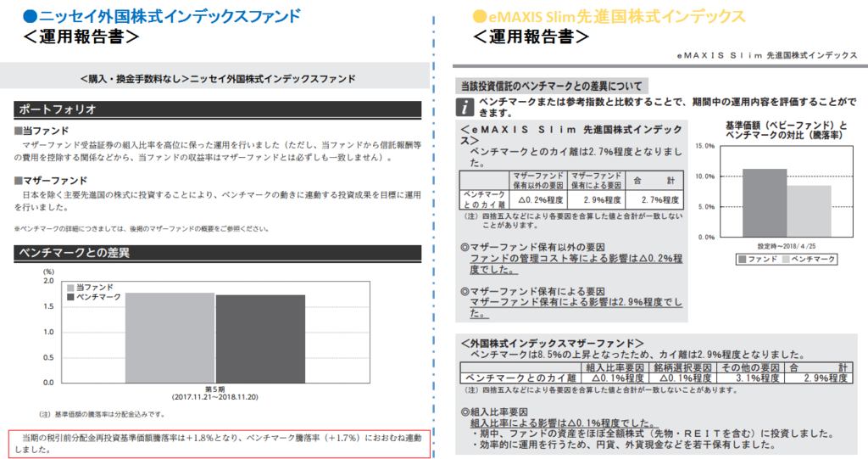Click the △0.1%程度 cell under 銘柄選択要因
The height and width of the screenshot is (459, 868).
click(x=682, y=378)
